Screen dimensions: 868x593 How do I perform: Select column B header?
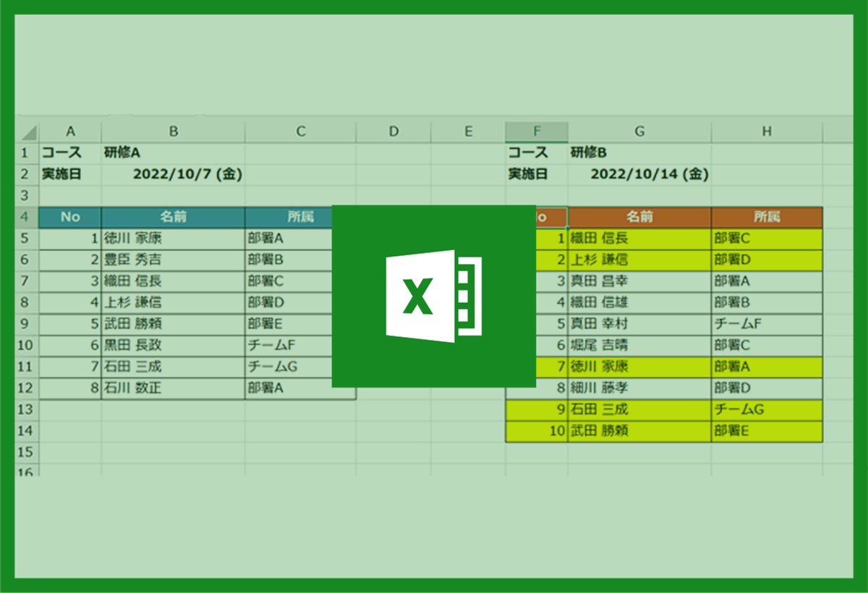point(174,132)
